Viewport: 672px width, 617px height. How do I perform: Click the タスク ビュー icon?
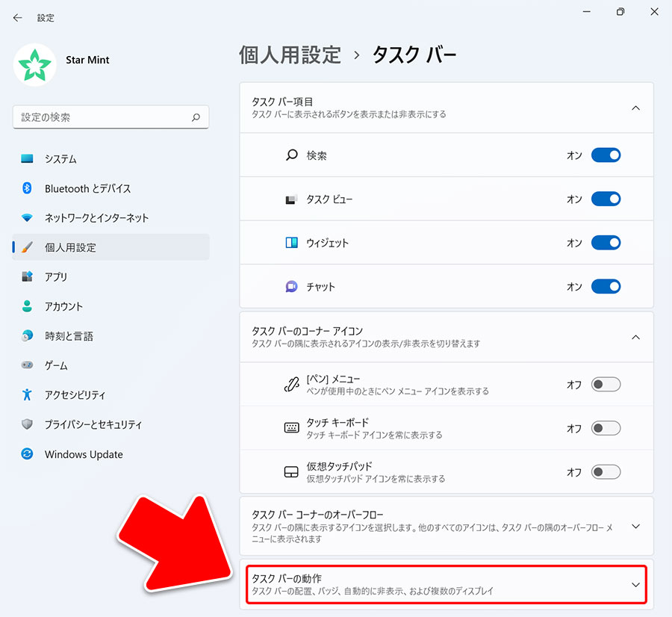pyautogui.click(x=291, y=199)
